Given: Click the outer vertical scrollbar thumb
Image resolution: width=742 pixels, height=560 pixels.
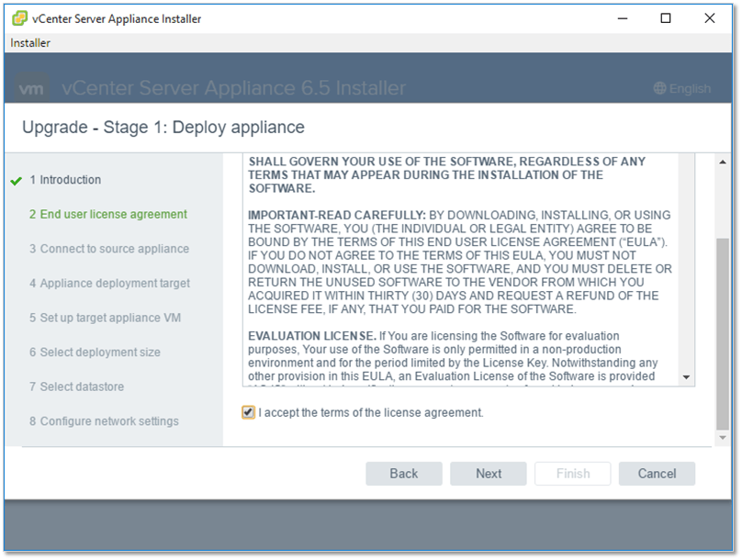Looking at the screenshot, I should point(723,333).
